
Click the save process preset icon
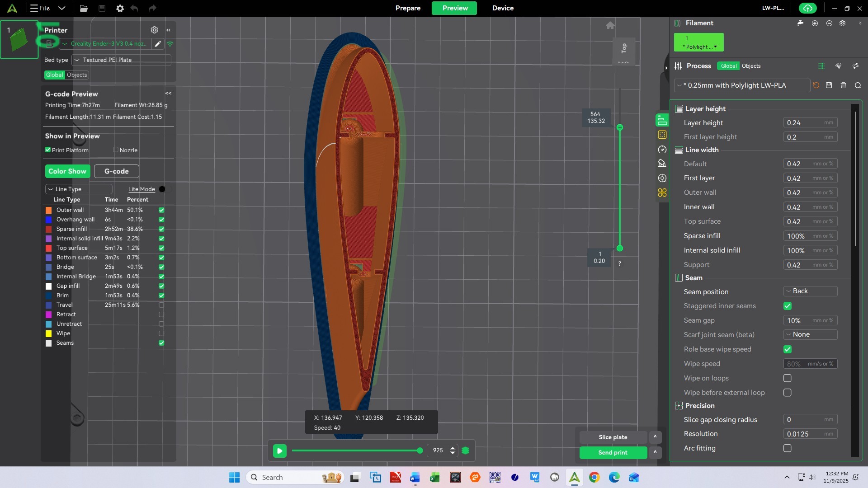coord(829,85)
